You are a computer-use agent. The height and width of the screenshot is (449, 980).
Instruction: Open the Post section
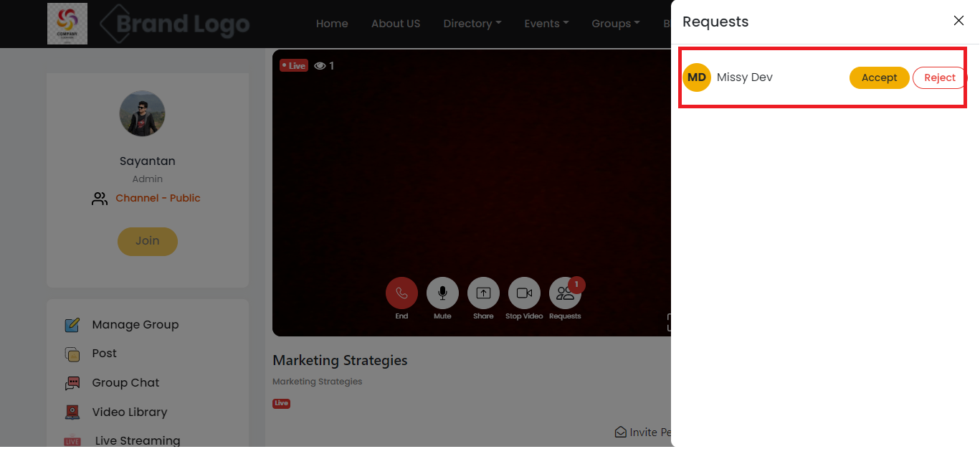pyautogui.click(x=105, y=354)
